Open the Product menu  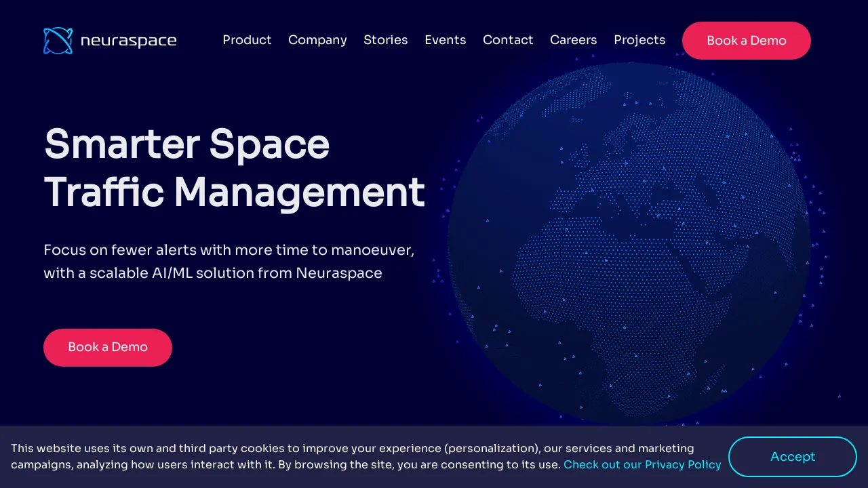[247, 40]
